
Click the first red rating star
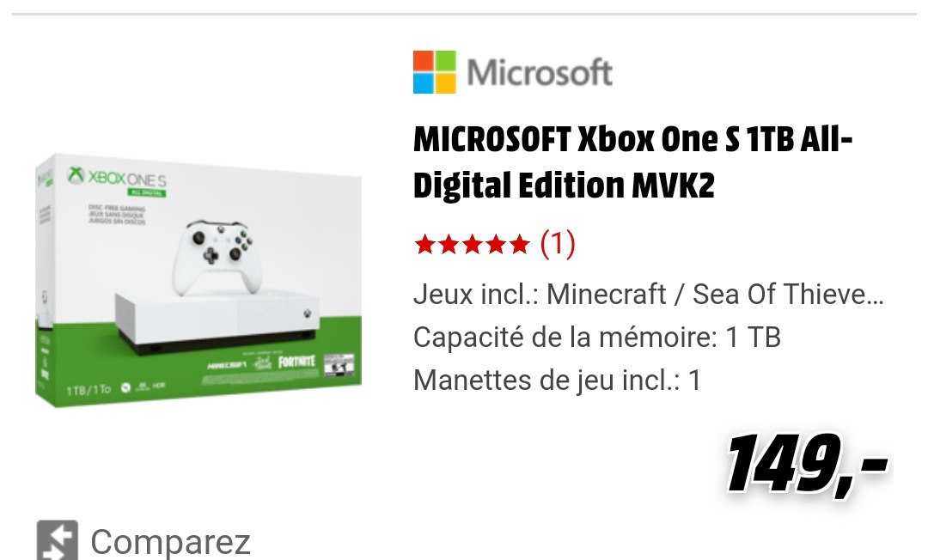425,244
